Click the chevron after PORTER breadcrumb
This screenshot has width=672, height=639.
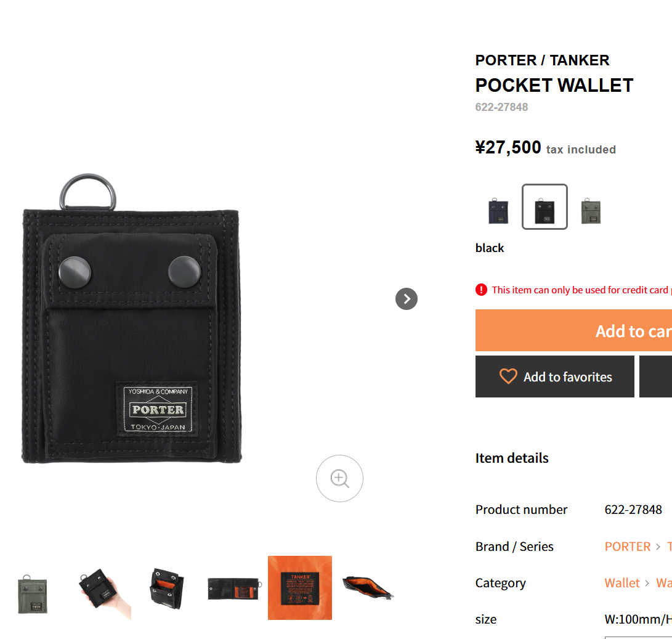[658, 547]
